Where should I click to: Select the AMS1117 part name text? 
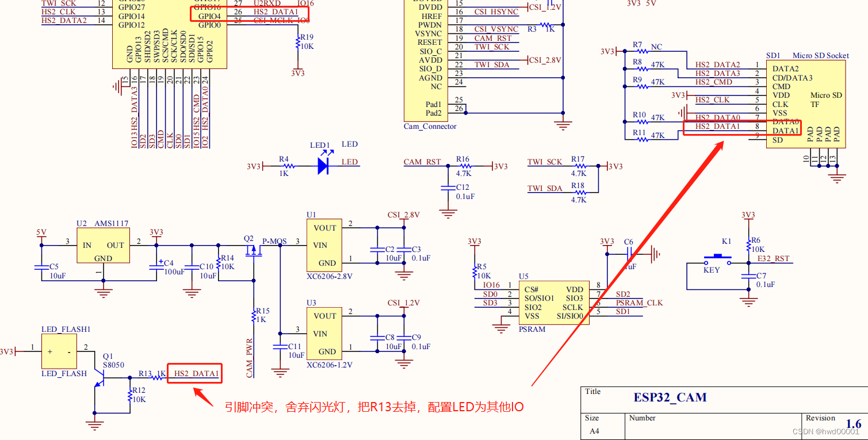coord(112,223)
